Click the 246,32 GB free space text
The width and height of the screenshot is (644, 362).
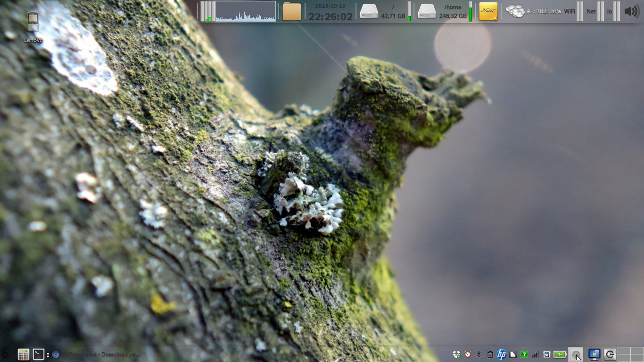453,16
